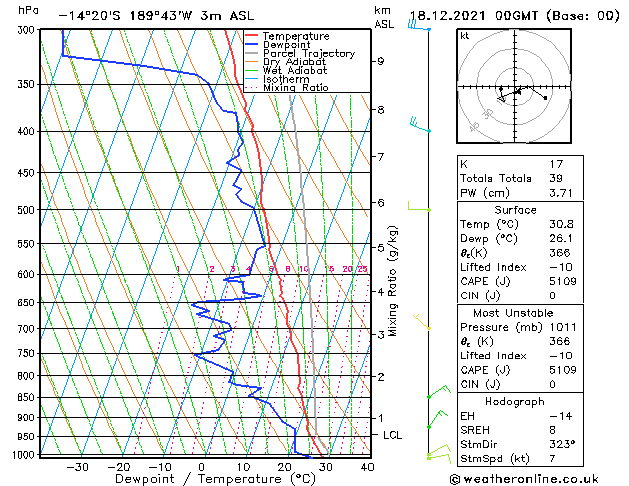
Task: Click the blue Dewpoint line sample in legend
Action: (x=252, y=44)
